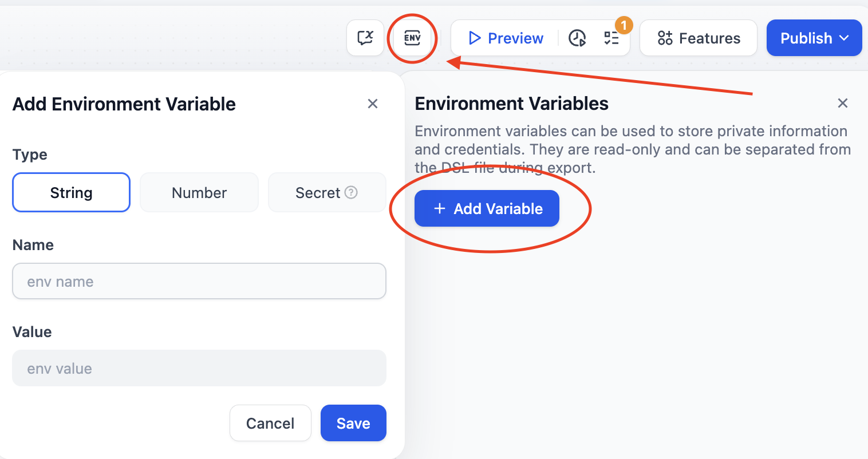The image size is (868, 459).
Task: Click the ENV environment variables icon
Action: click(x=412, y=38)
